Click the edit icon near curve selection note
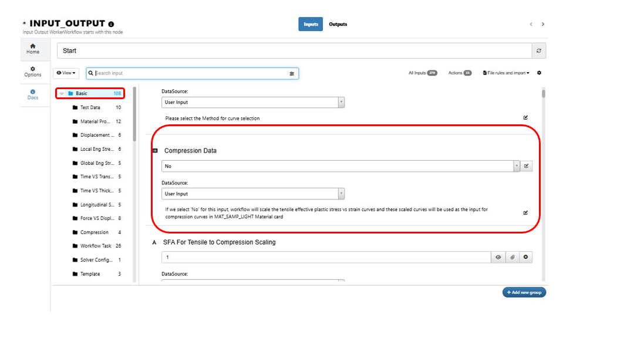Viewport: 644px width, 342px height. click(525, 117)
